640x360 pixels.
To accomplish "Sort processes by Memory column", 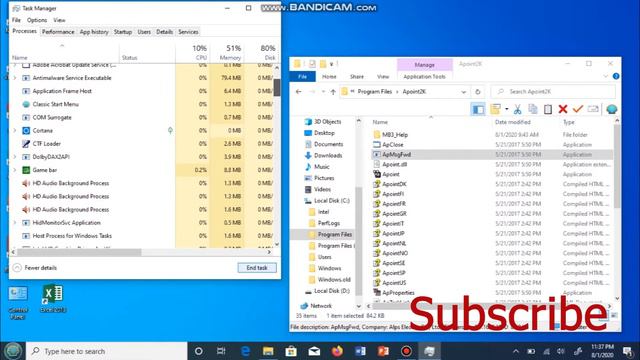I will click(x=227, y=52).
